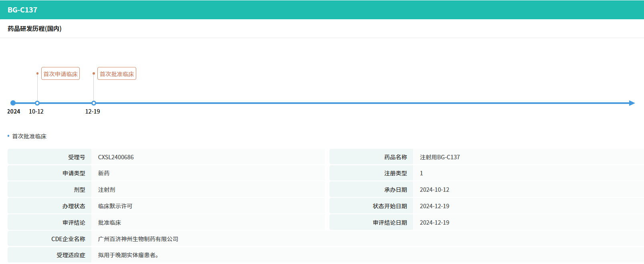Click the 12-19 timeline circle marker
This screenshot has width=644, height=264.
pos(94,103)
